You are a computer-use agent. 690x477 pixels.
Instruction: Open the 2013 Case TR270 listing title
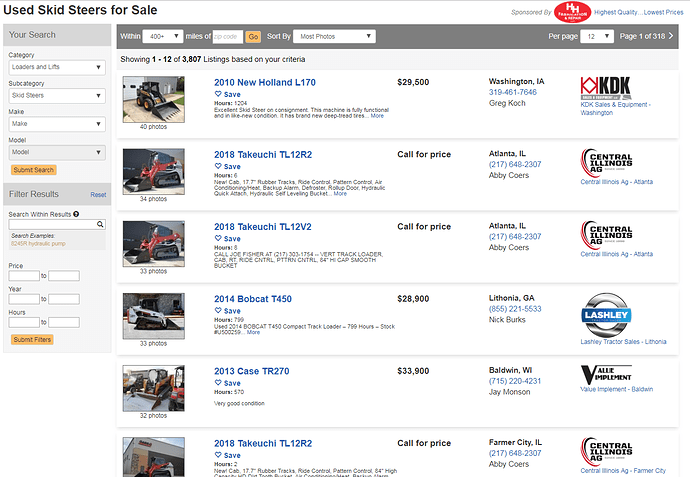(252, 371)
